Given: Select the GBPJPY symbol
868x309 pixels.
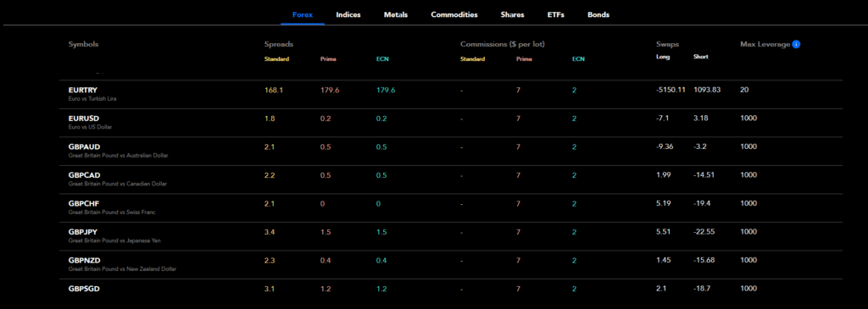Looking at the screenshot, I should tap(83, 232).
